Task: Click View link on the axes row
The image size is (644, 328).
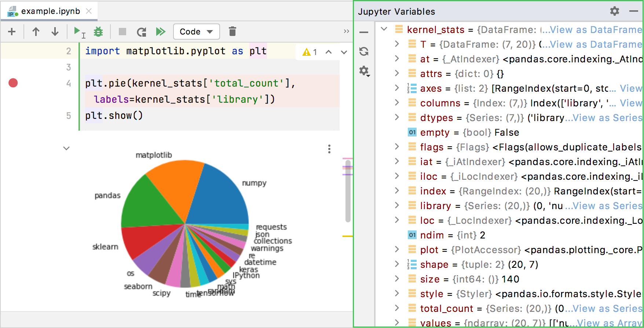Action: tap(631, 88)
